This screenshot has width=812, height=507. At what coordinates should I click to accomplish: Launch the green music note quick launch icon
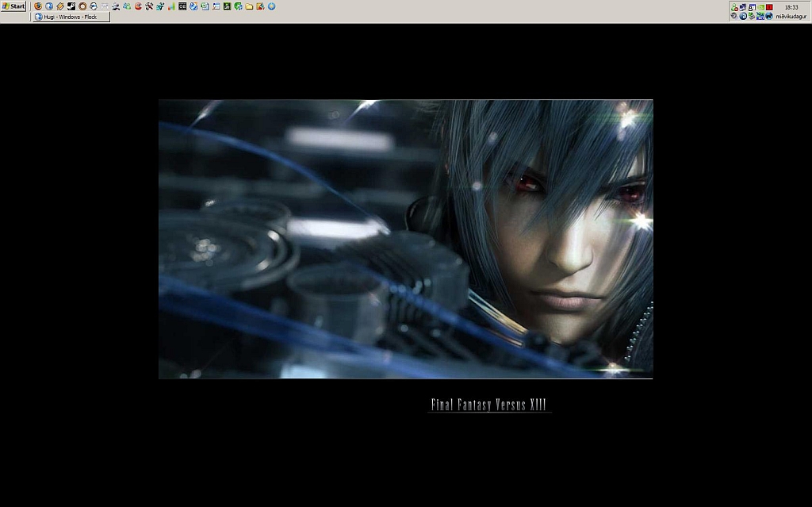pos(238,6)
